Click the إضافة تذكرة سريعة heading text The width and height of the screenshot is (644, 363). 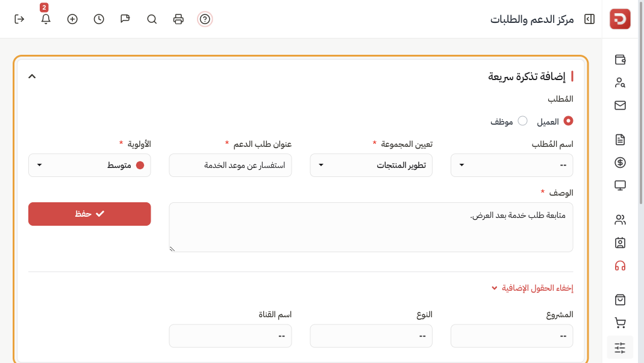527,76
